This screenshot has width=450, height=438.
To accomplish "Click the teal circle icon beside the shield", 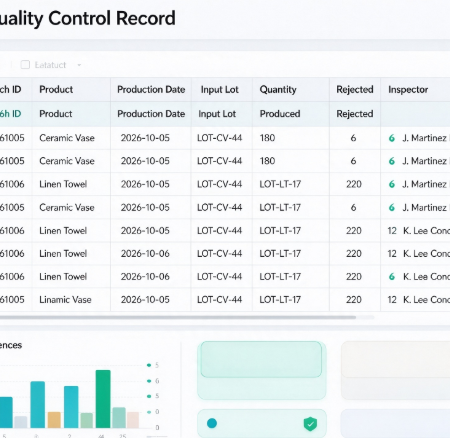I will [x=212, y=423].
